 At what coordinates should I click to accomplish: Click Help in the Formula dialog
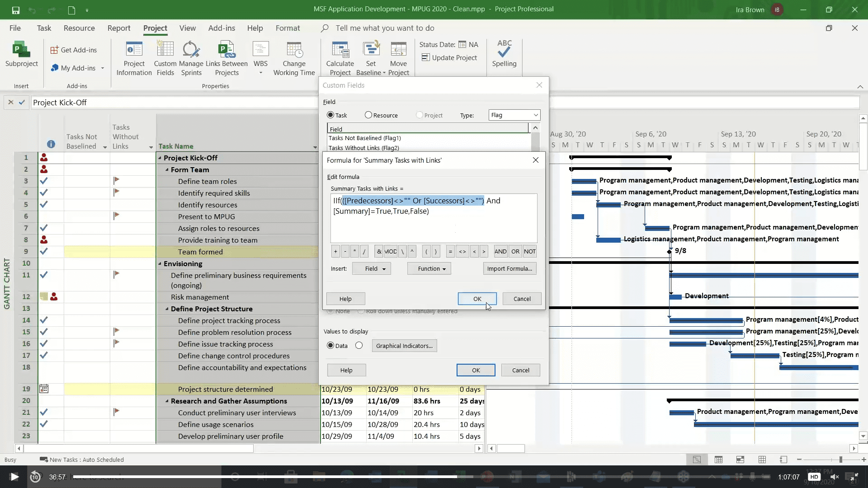click(345, 299)
